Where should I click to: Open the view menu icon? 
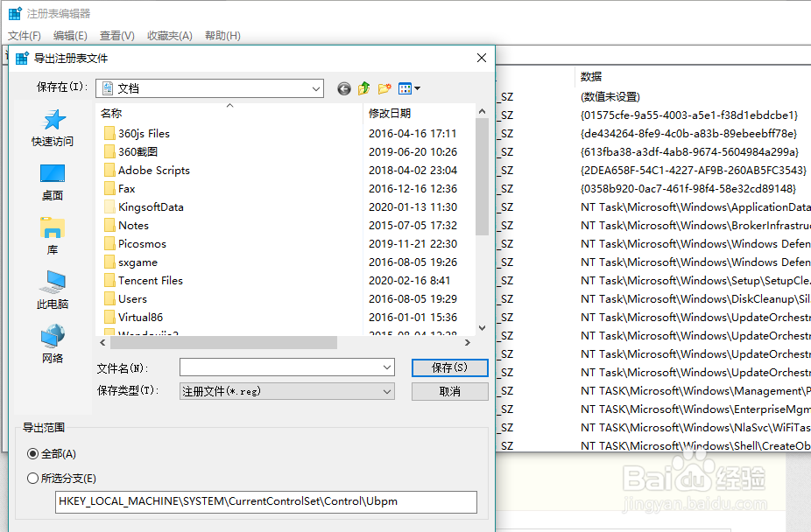tap(409, 89)
